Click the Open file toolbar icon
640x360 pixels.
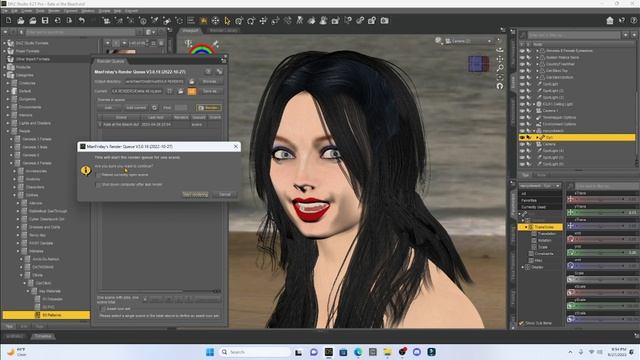click(21, 20)
